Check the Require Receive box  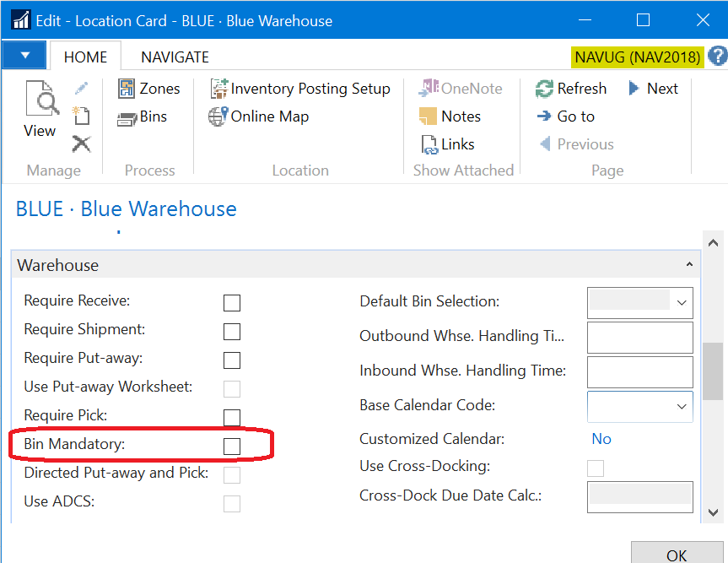click(231, 303)
